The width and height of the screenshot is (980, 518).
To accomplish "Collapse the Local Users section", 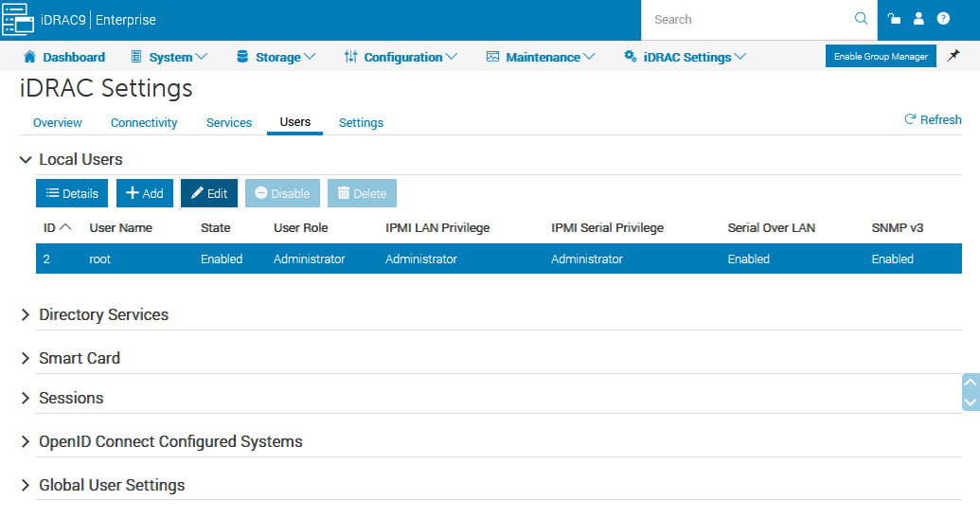I will [27, 160].
